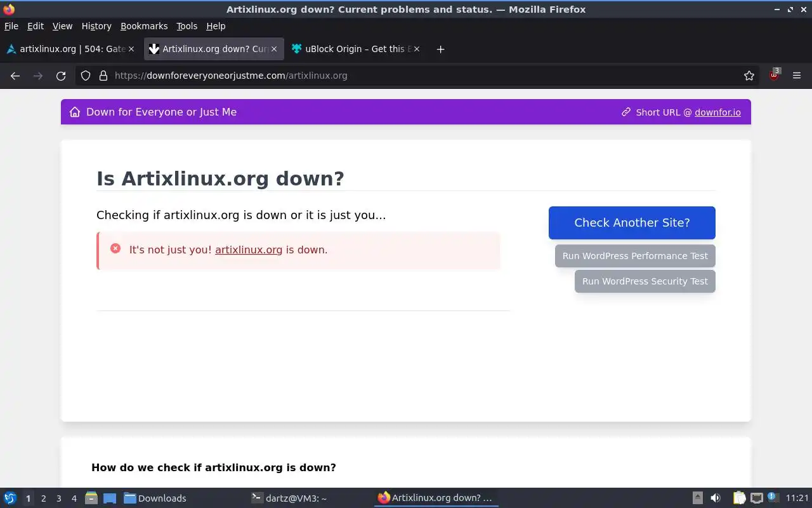Switch to the artixlinux.org 504 tab
The width and height of the screenshot is (812, 508).
point(70,49)
